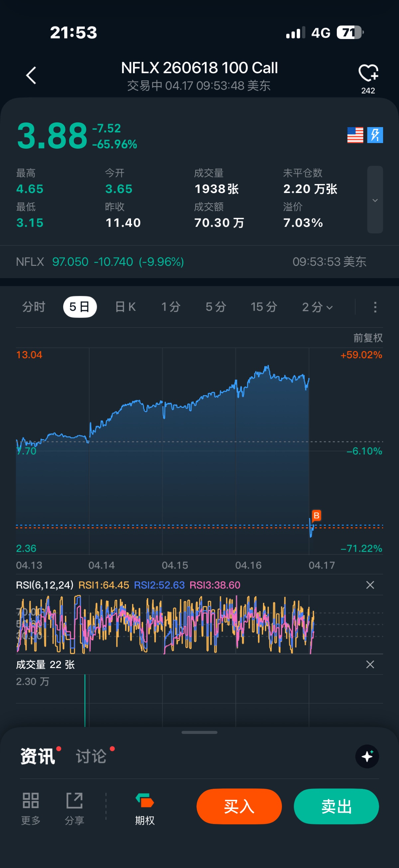Screen dimensions: 399x868
Task: Tap the Share icon
Action: 74,806
